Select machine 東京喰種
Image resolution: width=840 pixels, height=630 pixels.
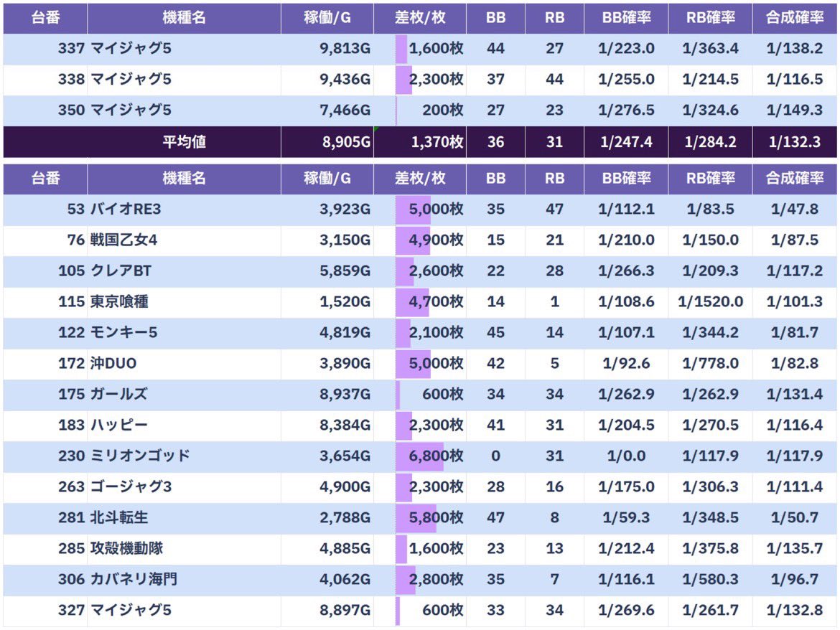[119, 302]
